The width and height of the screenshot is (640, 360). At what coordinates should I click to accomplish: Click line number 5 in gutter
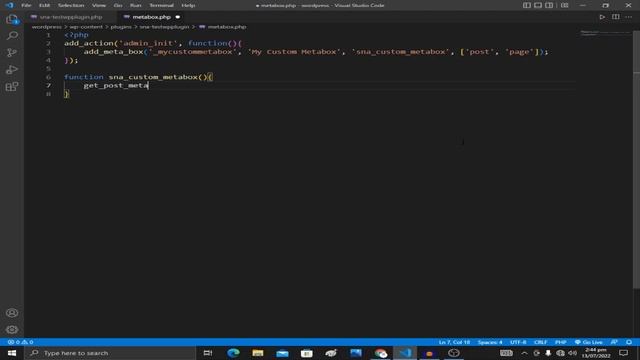pos(48,69)
